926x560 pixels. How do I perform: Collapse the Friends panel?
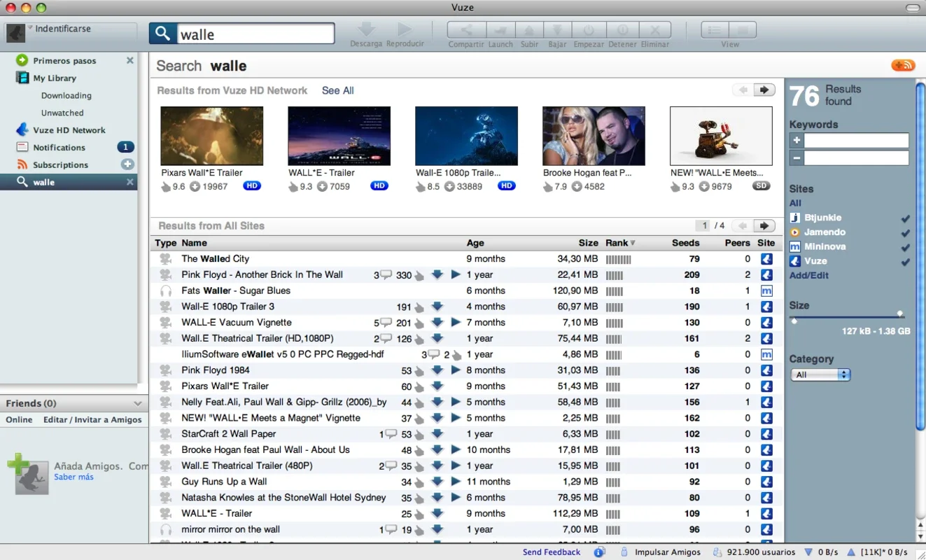point(138,403)
